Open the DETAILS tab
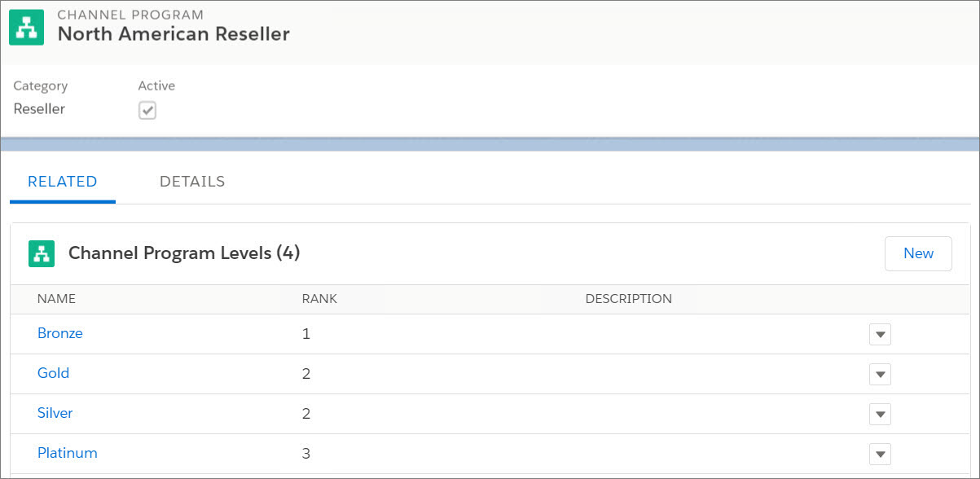980x479 pixels. [x=192, y=182]
